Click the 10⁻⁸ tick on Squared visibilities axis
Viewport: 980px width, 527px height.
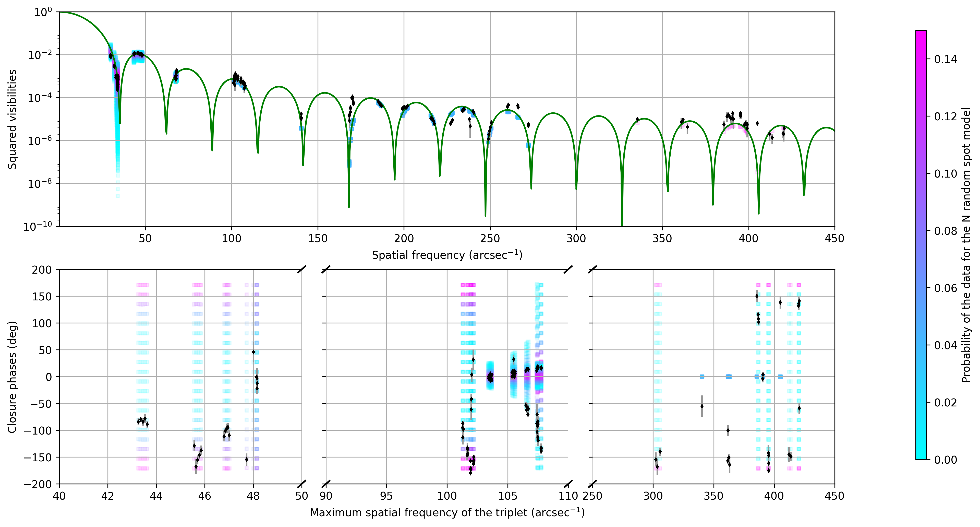(x=40, y=184)
